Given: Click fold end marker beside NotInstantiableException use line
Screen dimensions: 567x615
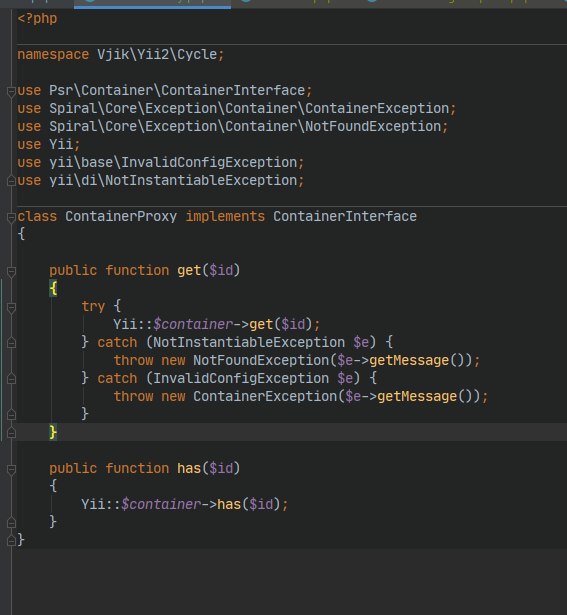Looking at the screenshot, I should point(11,181).
